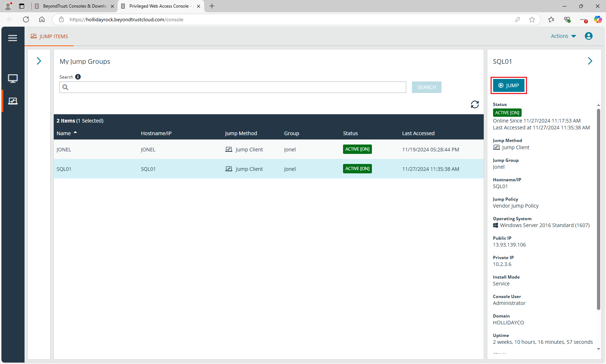
Task: Sort by Last Accessed column header
Action: click(x=418, y=133)
